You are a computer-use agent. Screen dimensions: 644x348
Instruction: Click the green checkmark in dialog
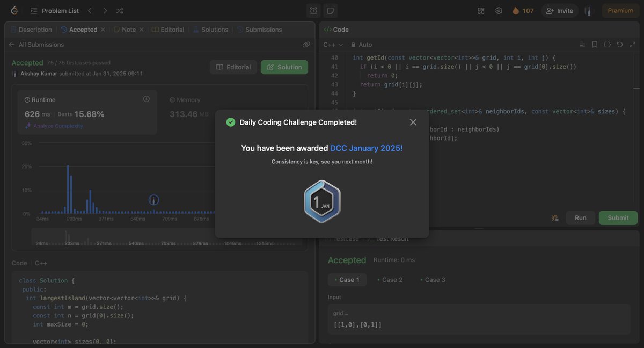pyautogui.click(x=231, y=122)
